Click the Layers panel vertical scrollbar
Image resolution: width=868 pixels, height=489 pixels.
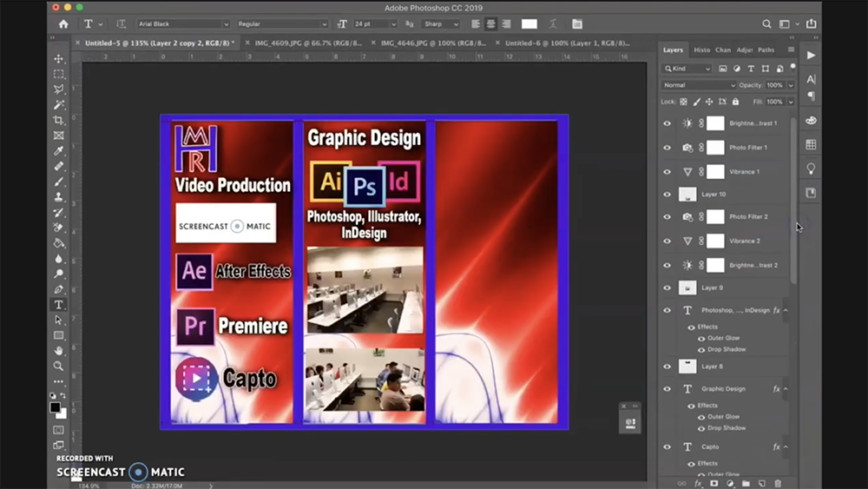(794, 201)
